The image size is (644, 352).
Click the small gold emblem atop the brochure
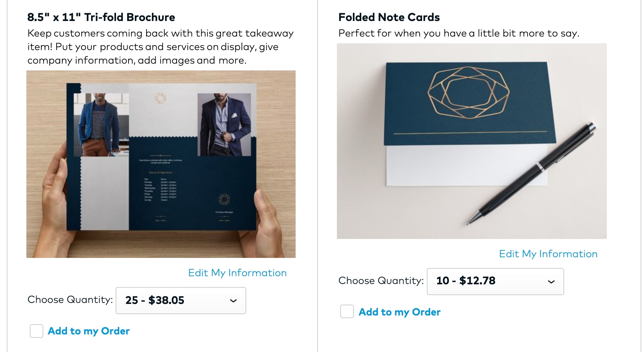click(160, 98)
